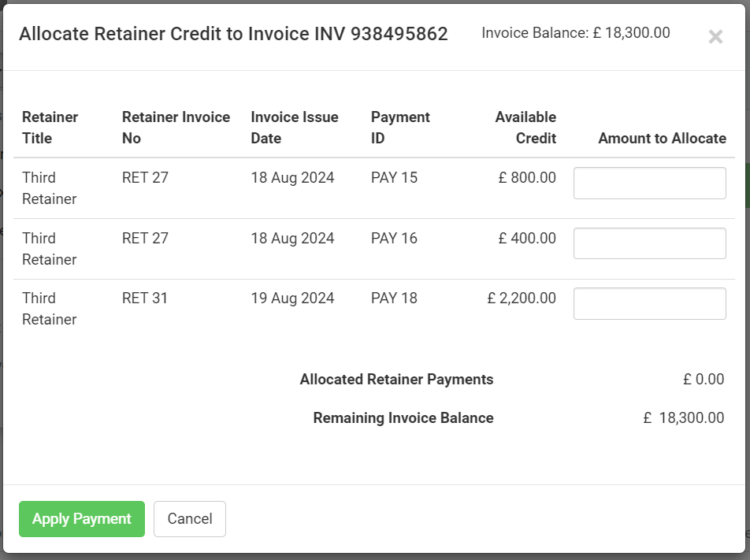Click the RET 31 invoice number
Image resolution: width=750 pixels, height=560 pixels.
[x=145, y=298]
